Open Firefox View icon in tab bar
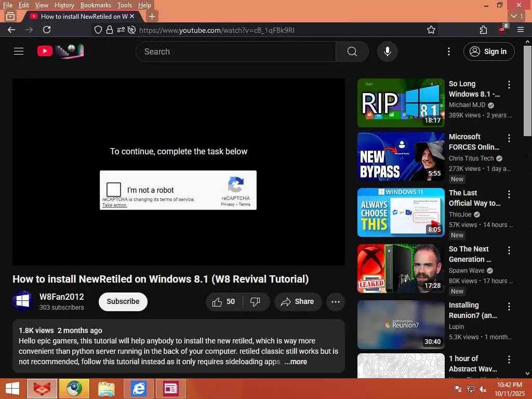The height and width of the screenshot is (399, 532). (x=10, y=16)
